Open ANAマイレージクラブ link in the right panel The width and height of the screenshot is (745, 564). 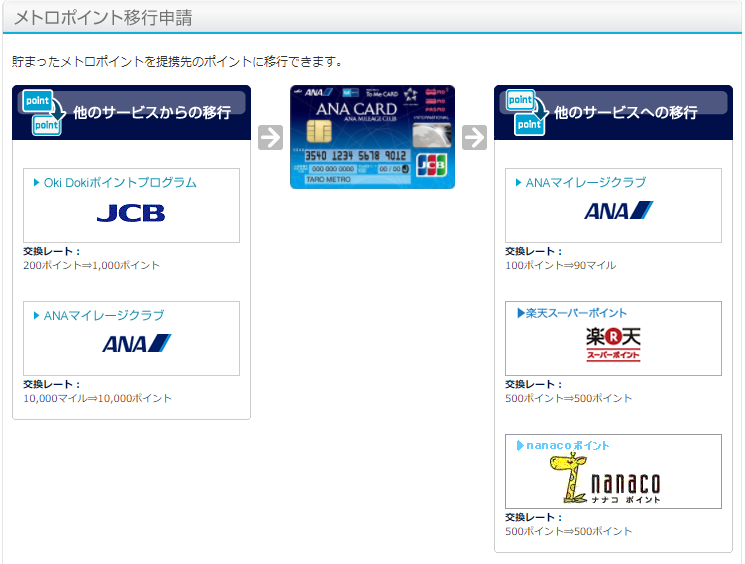click(585, 182)
